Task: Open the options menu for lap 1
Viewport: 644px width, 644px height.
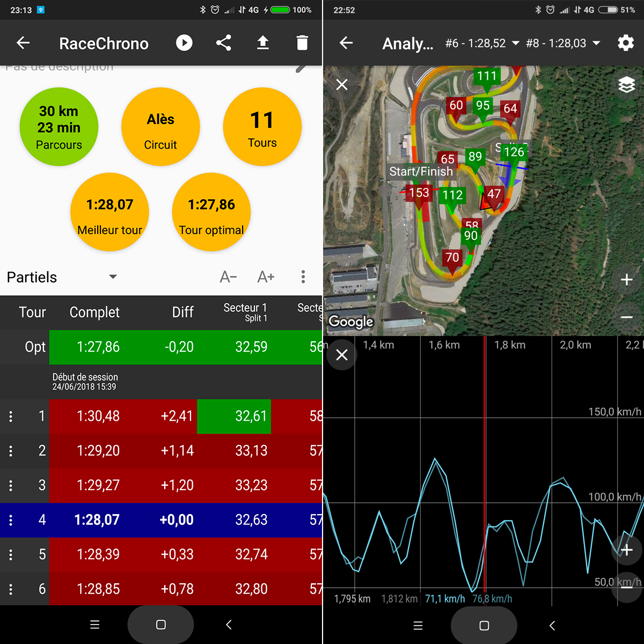Action: [x=11, y=416]
